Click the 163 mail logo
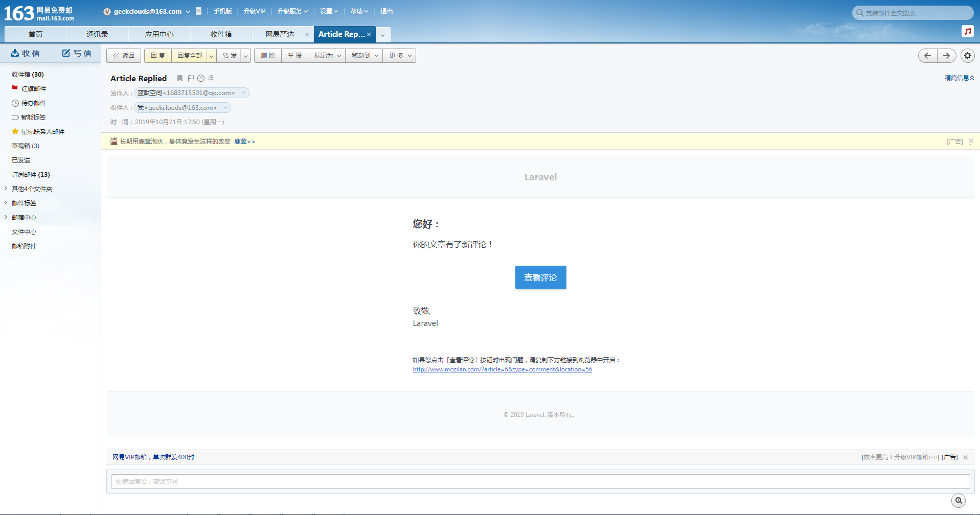Viewport: 980px width, 515px height. point(39,13)
